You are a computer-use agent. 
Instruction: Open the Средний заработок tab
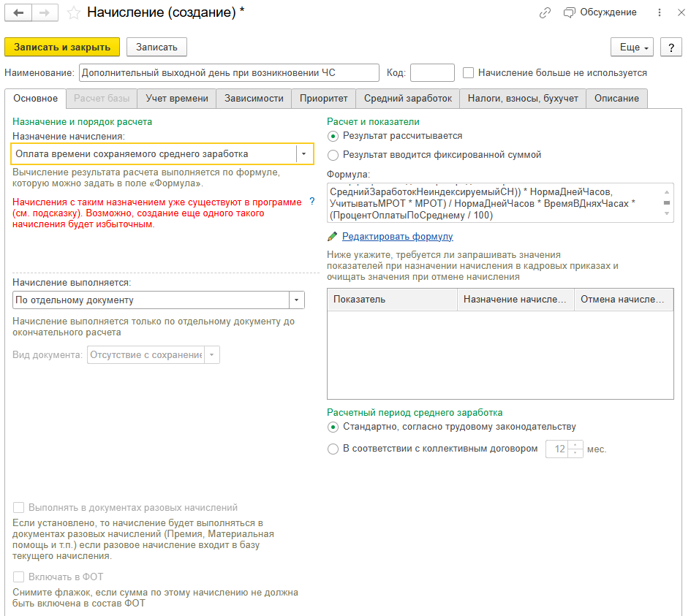click(407, 98)
